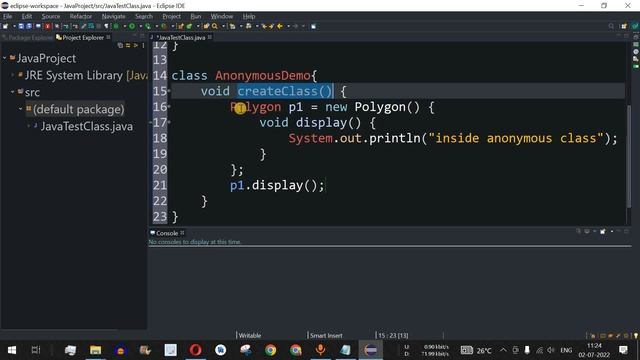640x360 pixels.
Task: Open Opera browser from taskbar
Action: [x=196, y=350]
